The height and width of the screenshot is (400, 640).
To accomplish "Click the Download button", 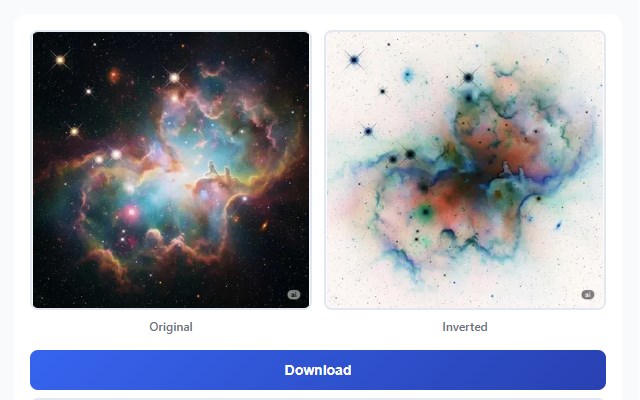I will click(318, 370).
